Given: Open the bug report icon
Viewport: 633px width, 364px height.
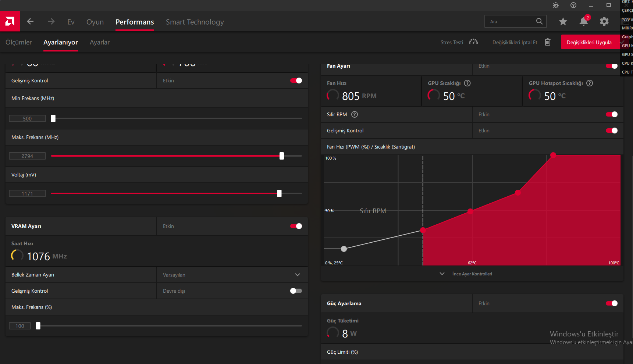Looking at the screenshot, I should pyautogui.click(x=556, y=5).
